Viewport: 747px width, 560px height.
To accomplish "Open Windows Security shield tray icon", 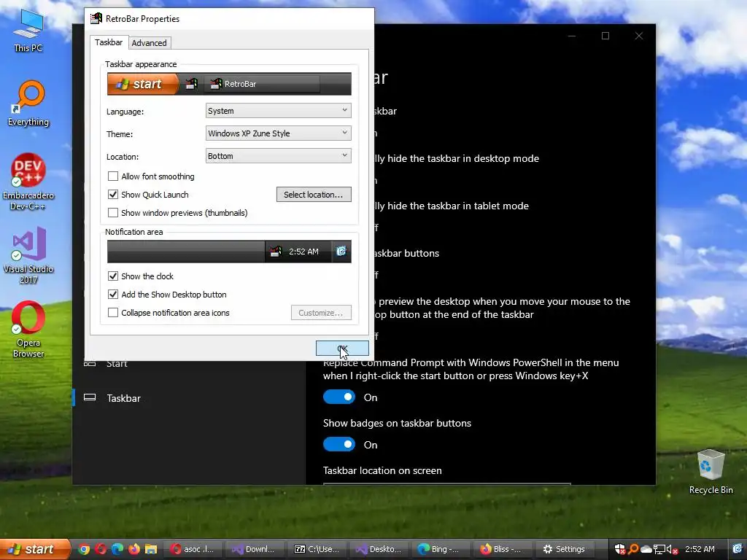I will click(x=620, y=549).
